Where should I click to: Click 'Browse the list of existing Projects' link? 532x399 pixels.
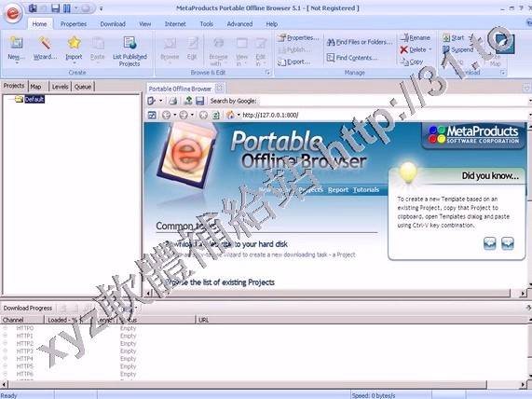tap(220, 282)
